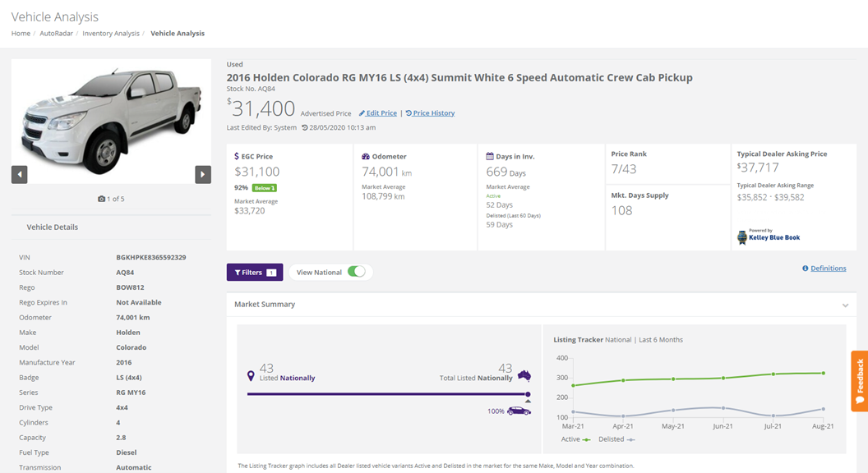
Task: Click the green Below badge
Action: tap(264, 188)
